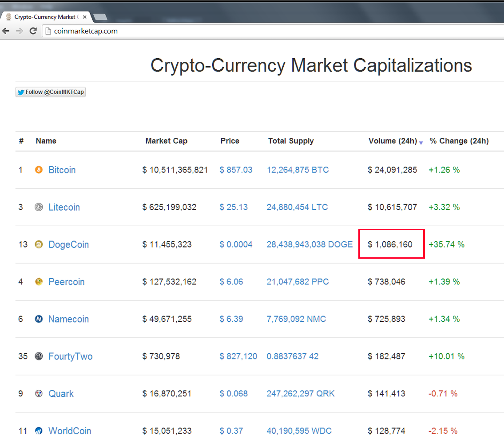Screen dimensions: 504x436
Task: Sort by Market Cap column header
Action: [x=167, y=141]
